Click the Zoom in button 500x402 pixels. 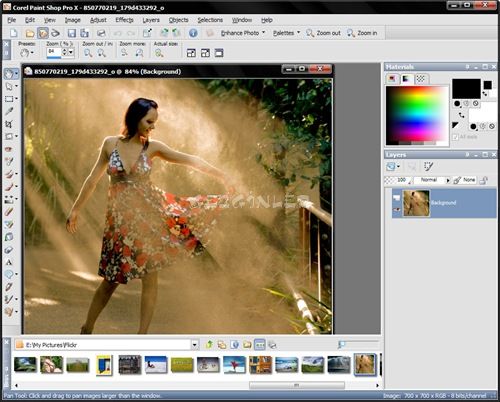pyautogui.click(x=362, y=33)
